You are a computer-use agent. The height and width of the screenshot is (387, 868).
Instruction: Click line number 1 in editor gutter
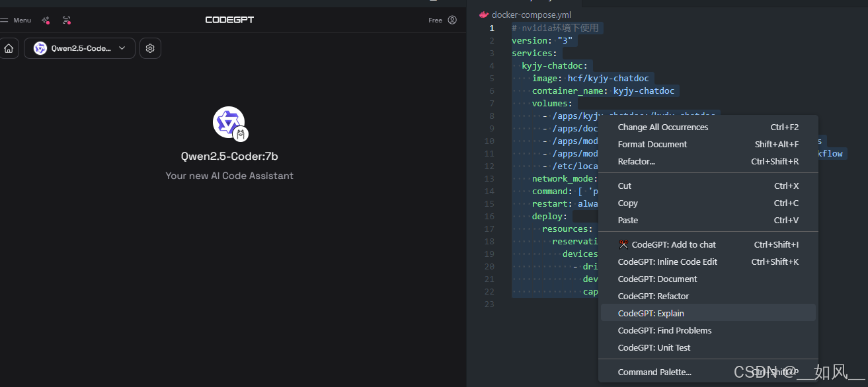point(491,28)
